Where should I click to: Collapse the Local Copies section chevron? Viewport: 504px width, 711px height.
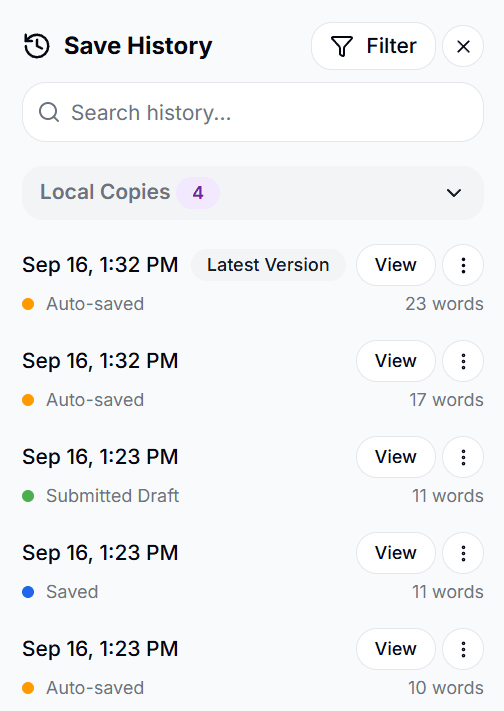click(x=454, y=193)
